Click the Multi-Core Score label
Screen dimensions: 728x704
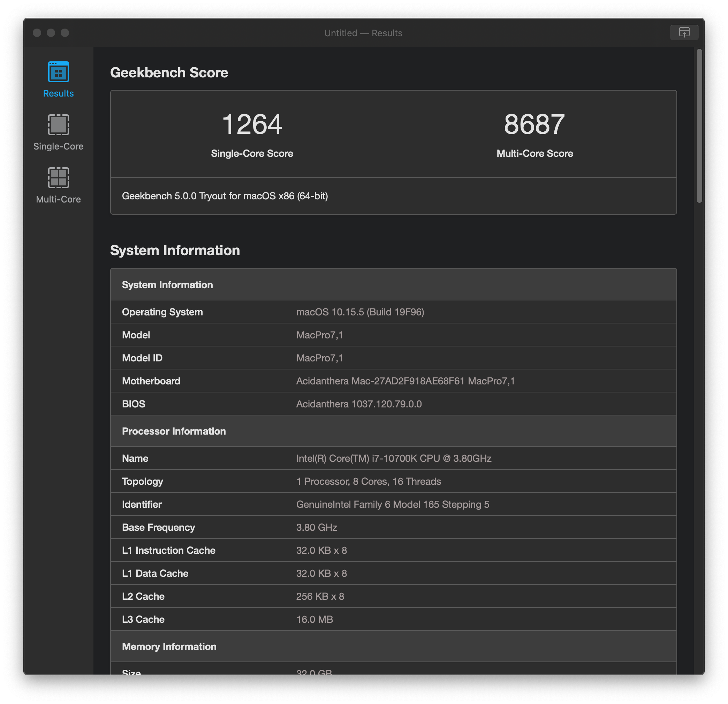tap(534, 153)
